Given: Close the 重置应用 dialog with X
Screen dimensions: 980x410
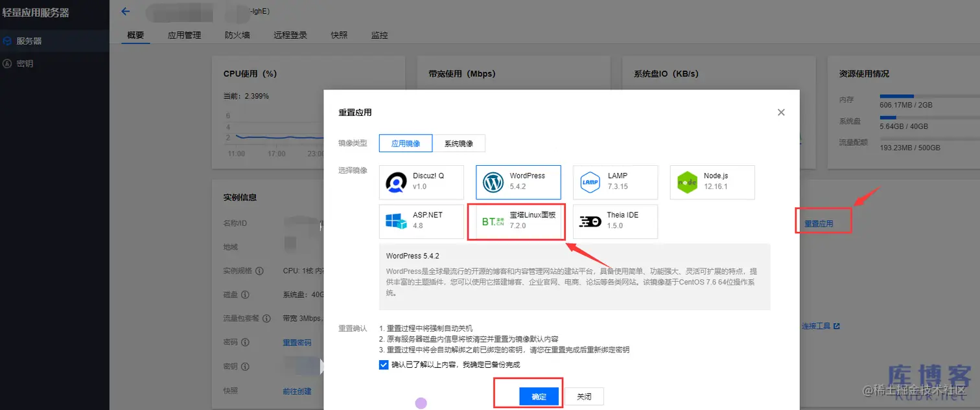Looking at the screenshot, I should coord(781,112).
